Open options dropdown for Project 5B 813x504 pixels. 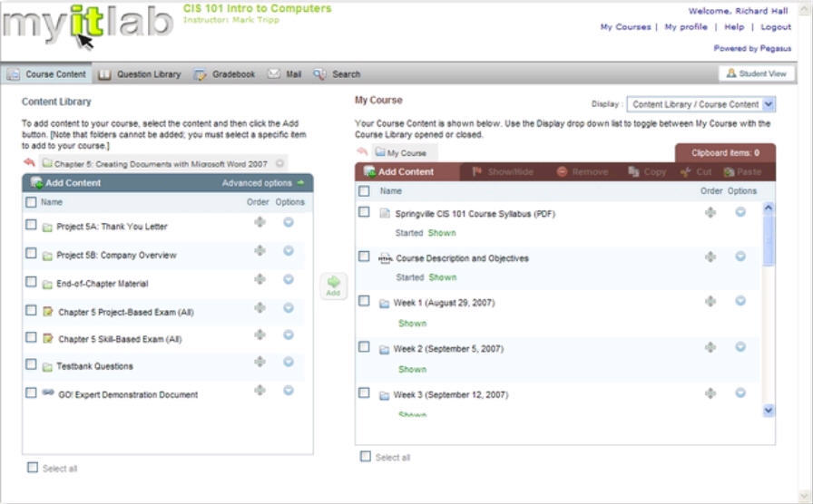coord(289,251)
